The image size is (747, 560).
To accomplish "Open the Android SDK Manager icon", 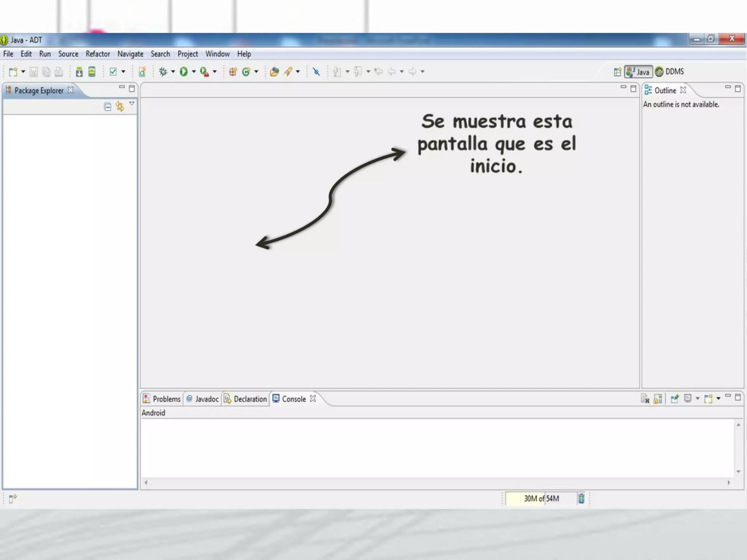I will 79,72.
